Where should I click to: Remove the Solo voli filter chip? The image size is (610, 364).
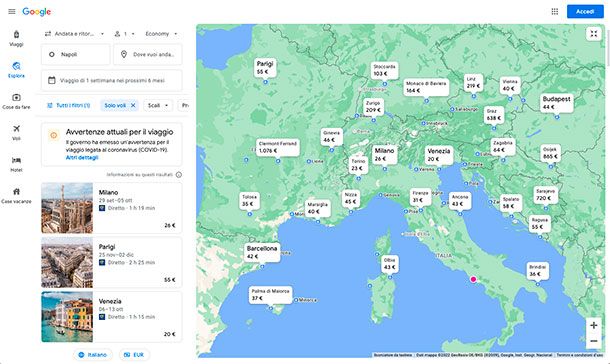(133, 105)
